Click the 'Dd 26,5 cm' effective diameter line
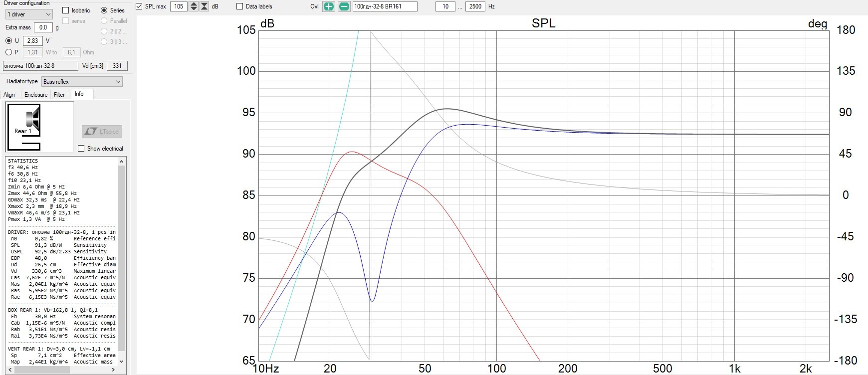This screenshot has height=375, width=868. [x=63, y=265]
